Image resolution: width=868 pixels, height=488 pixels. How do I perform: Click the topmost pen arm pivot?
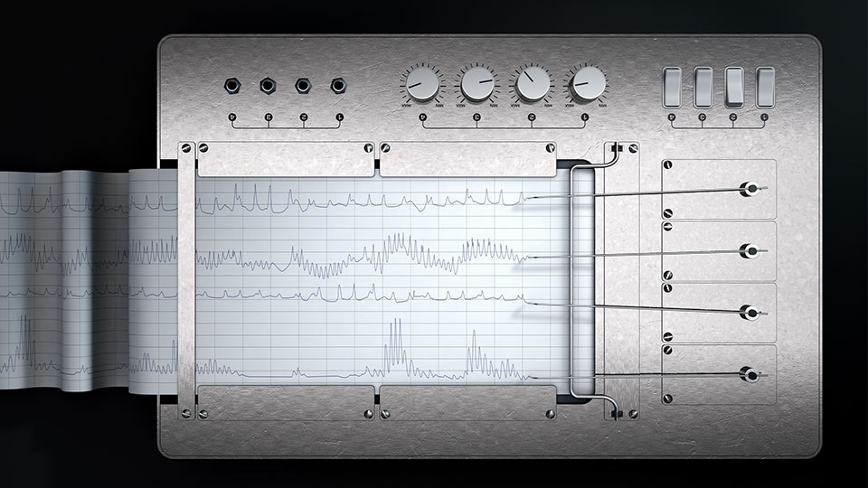pos(749,189)
